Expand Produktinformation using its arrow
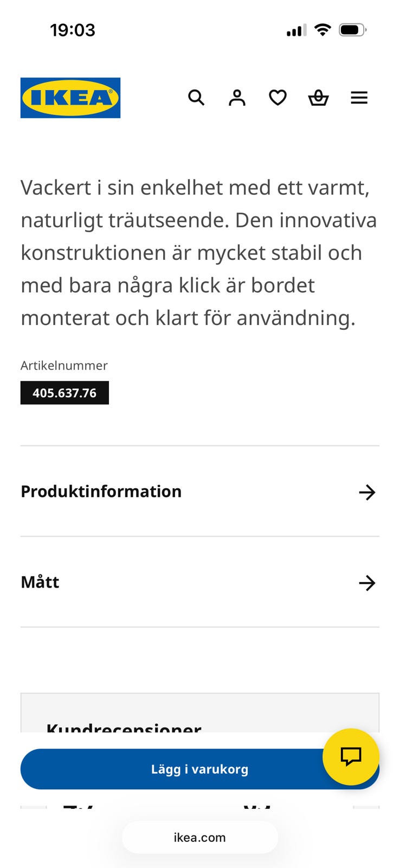Screen dimensions: 400x868 pyautogui.click(x=367, y=492)
